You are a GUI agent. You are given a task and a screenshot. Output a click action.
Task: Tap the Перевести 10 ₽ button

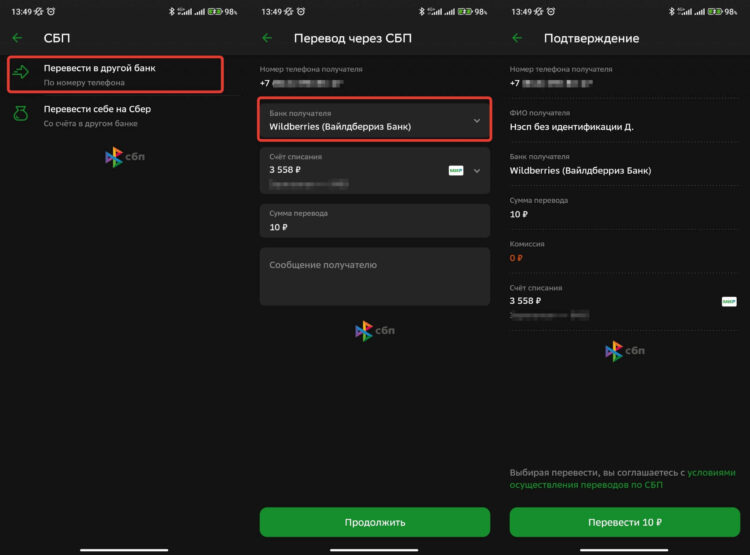(x=625, y=522)
